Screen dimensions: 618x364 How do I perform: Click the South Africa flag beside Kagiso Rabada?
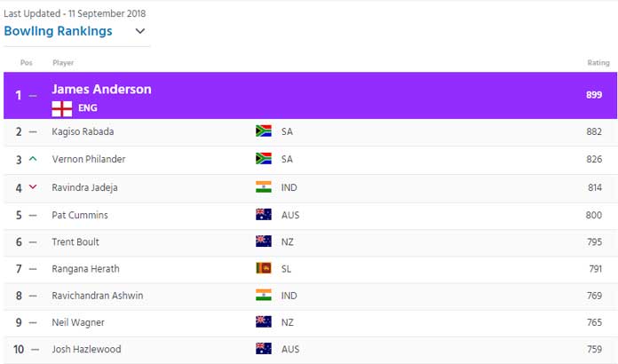tap(264, 131)
